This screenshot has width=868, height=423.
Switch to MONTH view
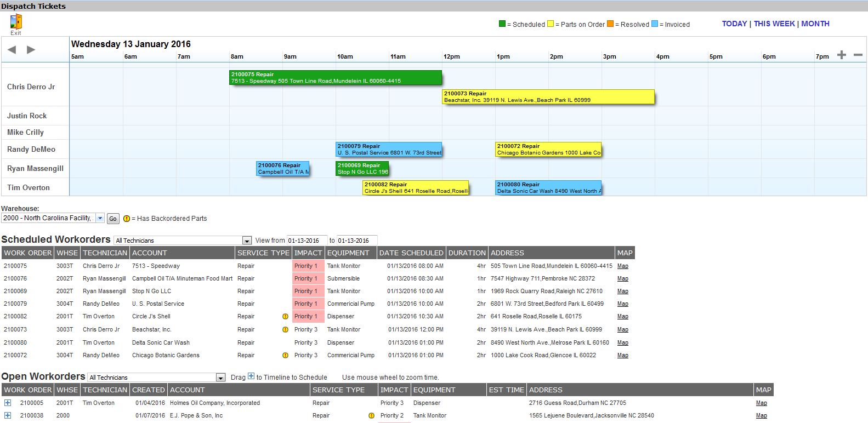click(815, 24)
